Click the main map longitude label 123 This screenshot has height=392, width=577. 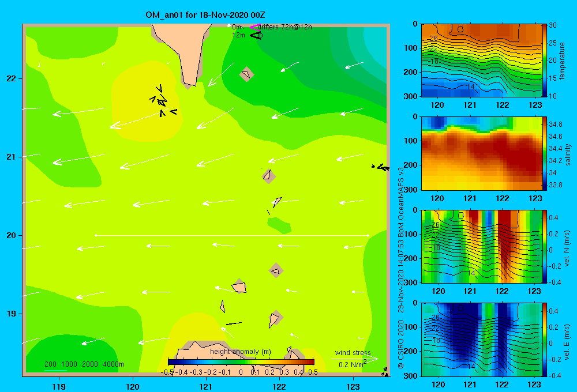coord(353,386)
